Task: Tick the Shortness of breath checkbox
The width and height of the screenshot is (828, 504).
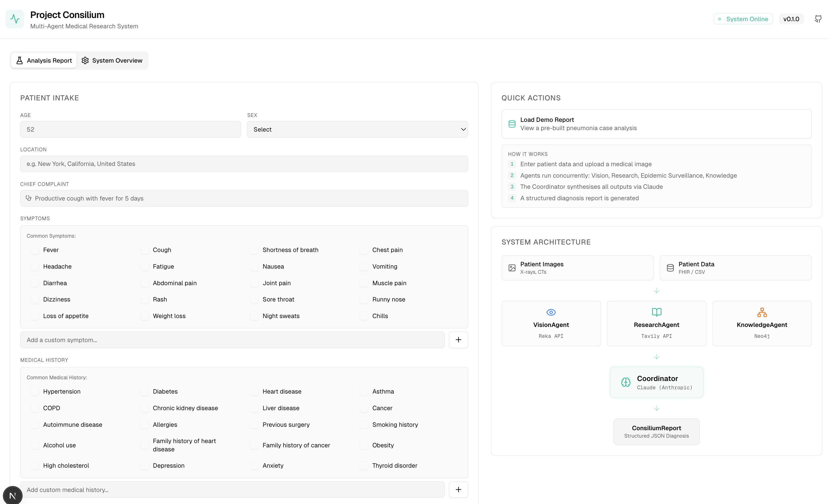Action: tap(254, 250)
